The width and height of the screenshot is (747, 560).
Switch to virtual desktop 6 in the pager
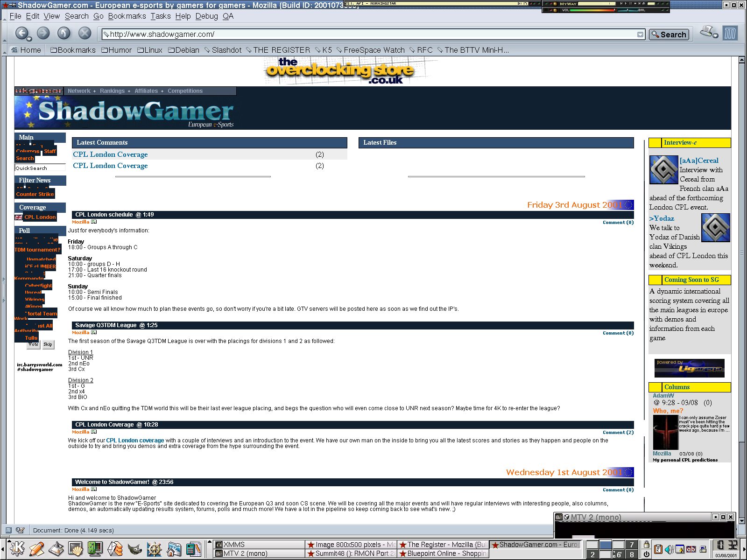click(619, 554)
